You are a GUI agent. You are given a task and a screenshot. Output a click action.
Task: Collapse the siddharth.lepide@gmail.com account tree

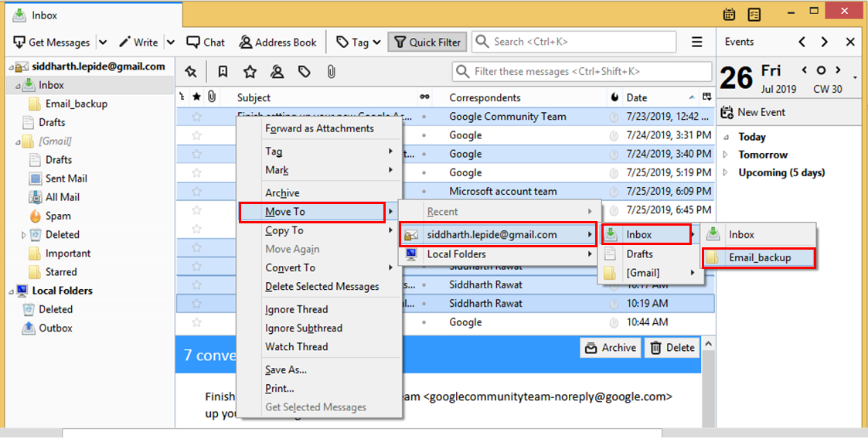pyautogui.click(x=11, y=67)
